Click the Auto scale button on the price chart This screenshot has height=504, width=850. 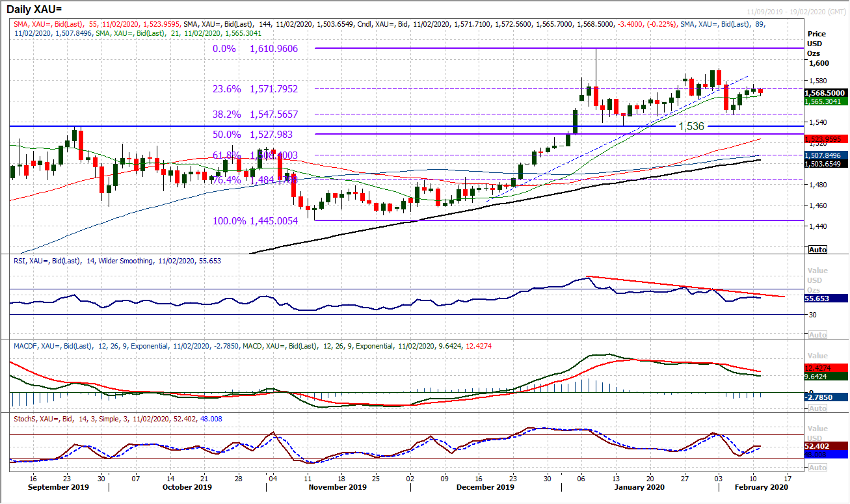pos(817,250)
